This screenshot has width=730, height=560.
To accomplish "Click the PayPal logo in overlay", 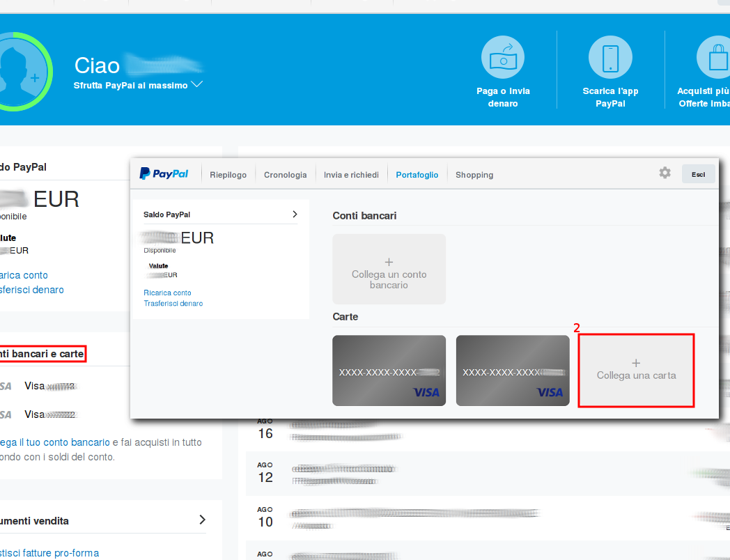I will coord(164,173).
